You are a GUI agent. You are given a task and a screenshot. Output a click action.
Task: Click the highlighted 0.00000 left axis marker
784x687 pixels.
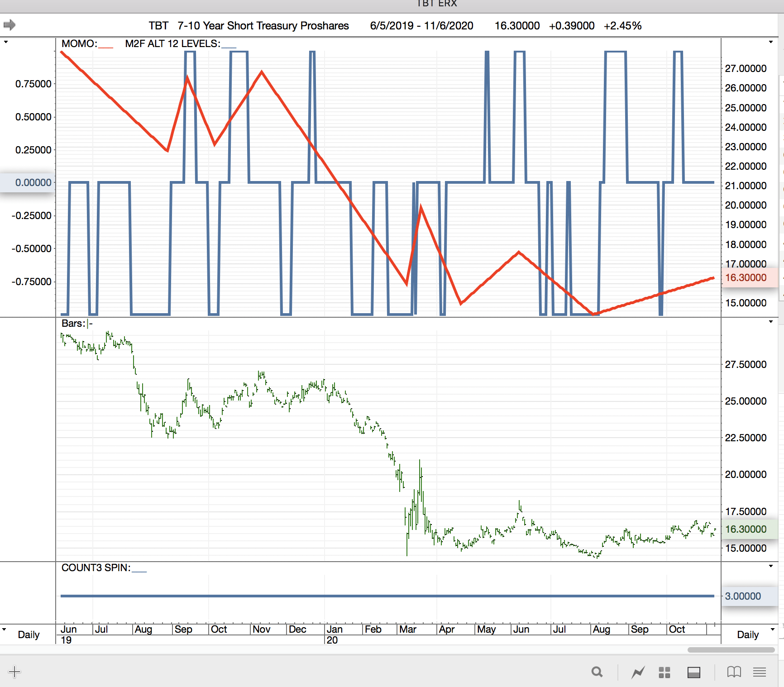pos(28,182)
